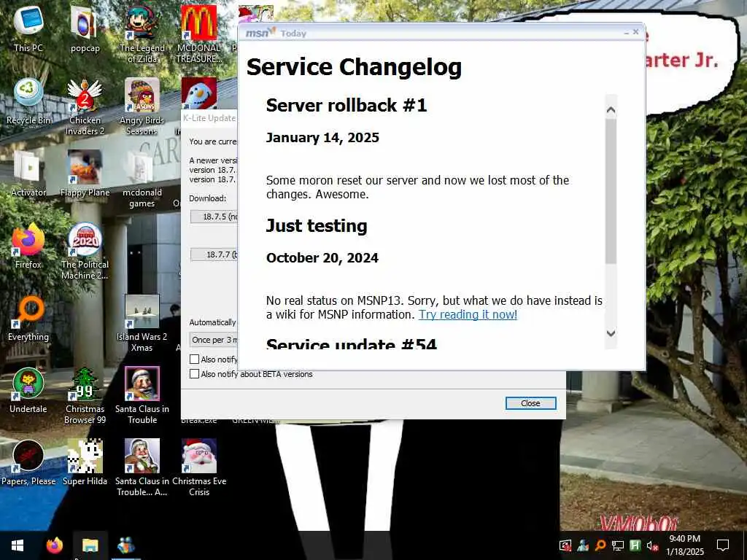Launch Angry Birds Seasons shortcut
The height and width of the screenshot is (560, 747).
tap(142, 106)
